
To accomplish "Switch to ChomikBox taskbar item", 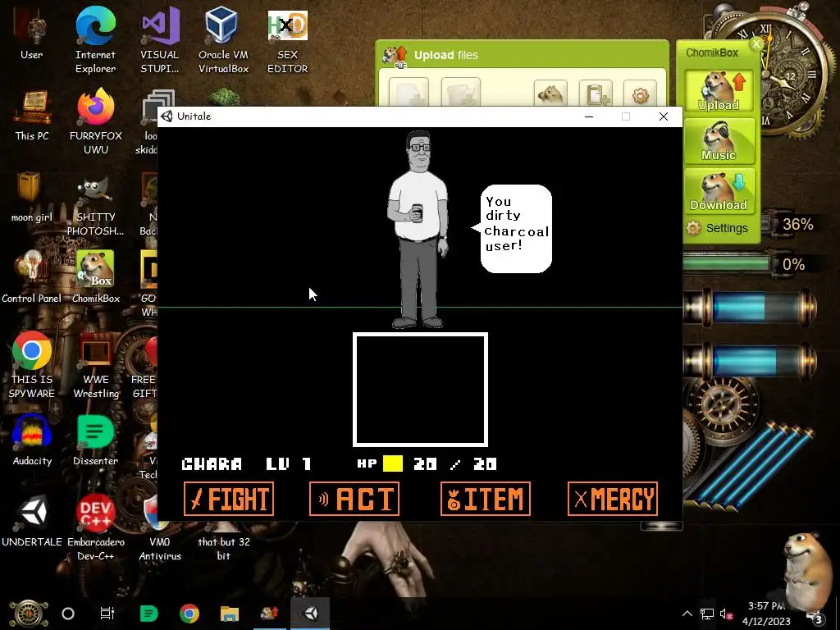I will pyautogui.click(x=269, y=614).
